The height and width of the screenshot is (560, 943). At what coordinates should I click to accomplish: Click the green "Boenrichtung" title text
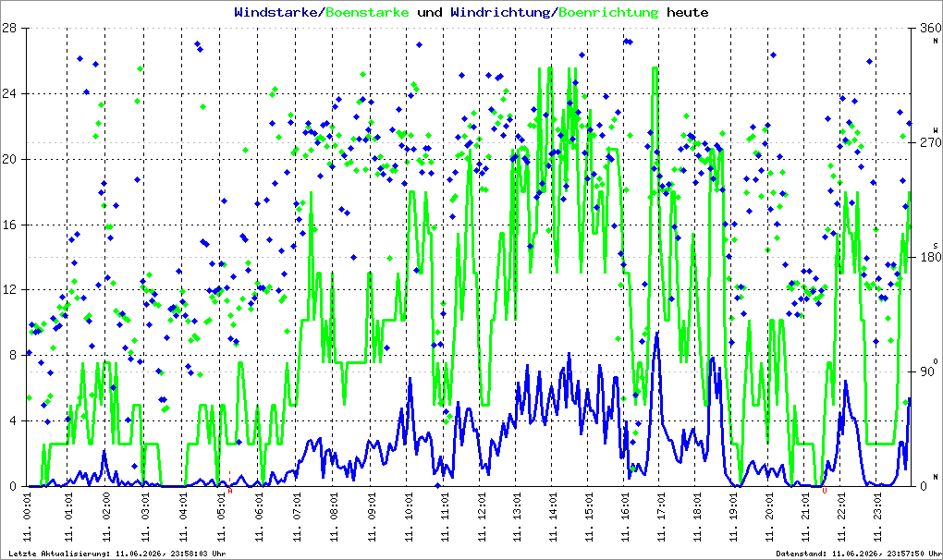(608, 13)
